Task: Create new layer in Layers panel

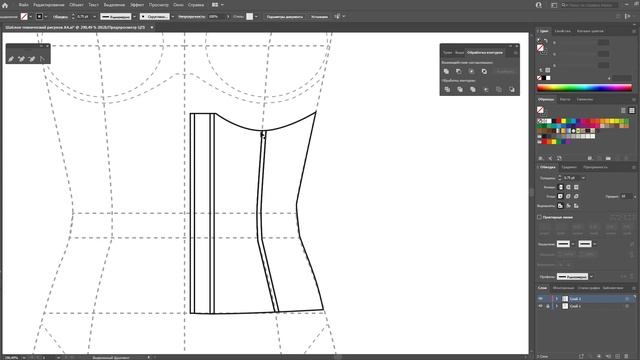Action: tap(618, 356)
